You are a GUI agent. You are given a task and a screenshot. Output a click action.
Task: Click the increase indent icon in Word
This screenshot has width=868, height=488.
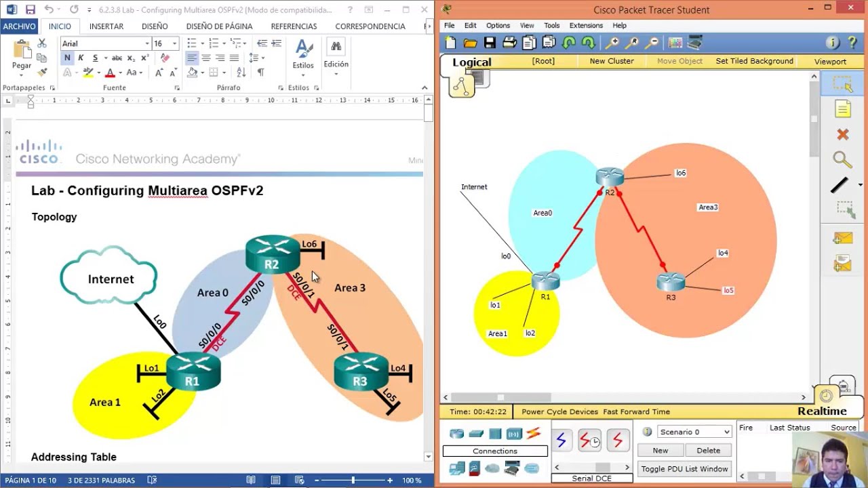coord(276,43)
